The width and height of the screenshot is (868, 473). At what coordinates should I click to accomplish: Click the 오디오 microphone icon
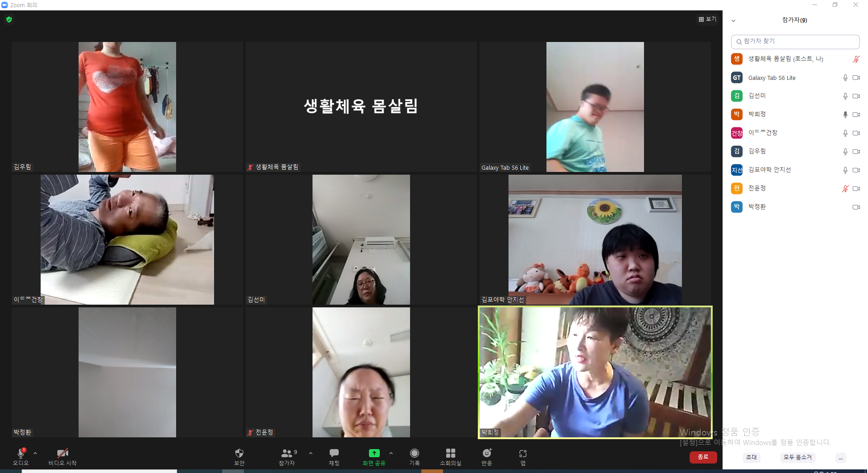click(x=21, y=453)
